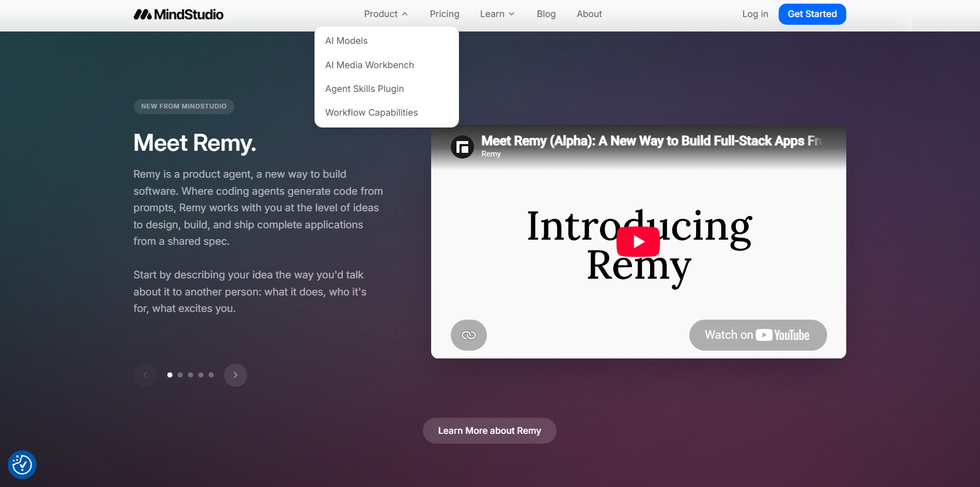Image resolution: width=980 pixels, height=487 pixels.
Task: Select AI Media Workbench menu entry
Action: coord(370,65)
